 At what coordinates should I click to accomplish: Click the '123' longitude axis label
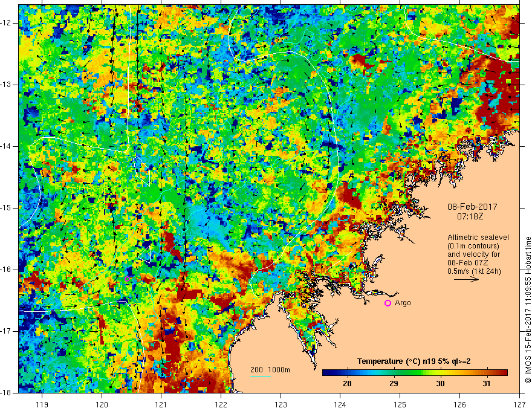pos(281,404)
